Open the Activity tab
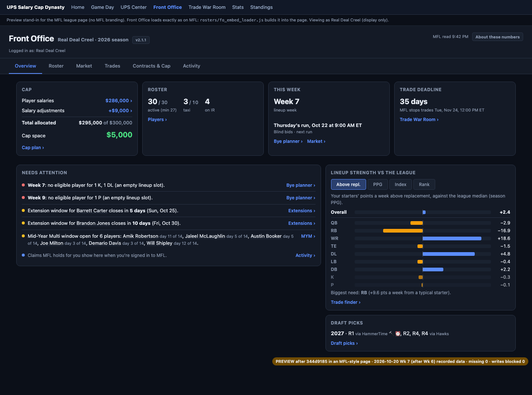Image resolution: width=532 pixels, height=395 pixels. [191, 66]
